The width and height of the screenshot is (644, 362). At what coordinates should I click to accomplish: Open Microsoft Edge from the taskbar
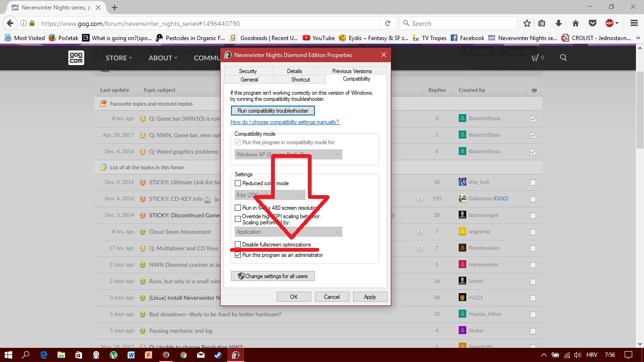tap(43, 355)
